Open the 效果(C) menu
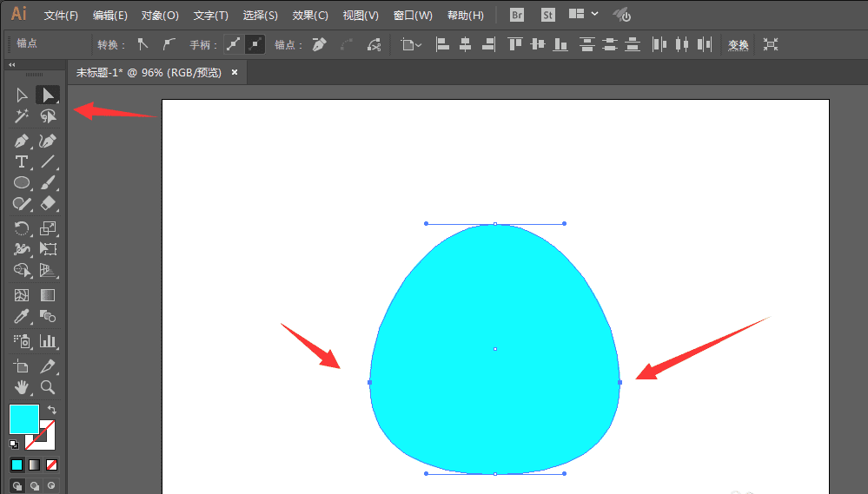The image size is (868, 494). click(310, 16)
